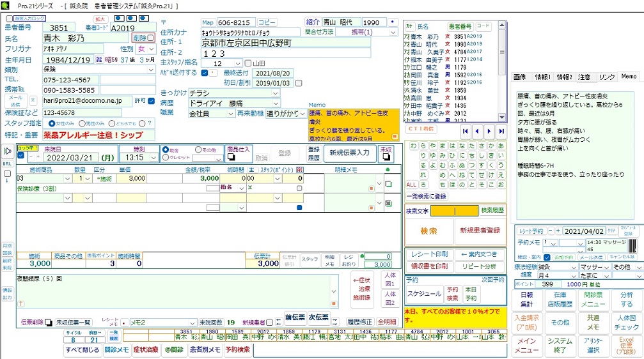This screenshot has height=359, width=644.
Task: Jump to the last patient record
Action: 501,132
